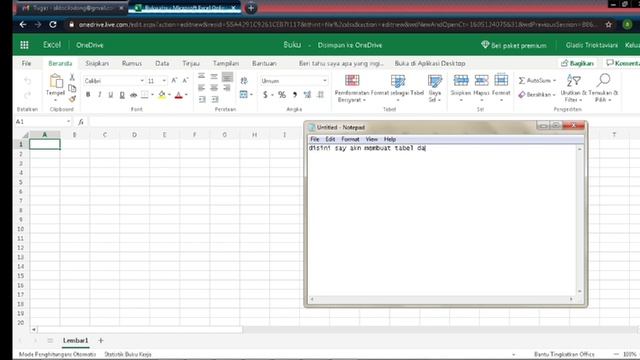Toggle underline formatting

pyautogui.click(x=111, y=95)
